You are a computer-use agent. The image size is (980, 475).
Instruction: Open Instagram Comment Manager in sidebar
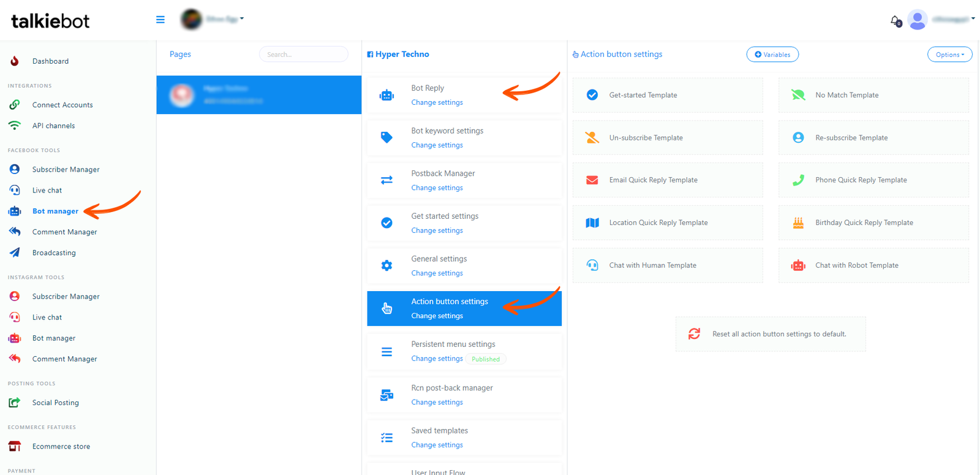pos(64,359)
